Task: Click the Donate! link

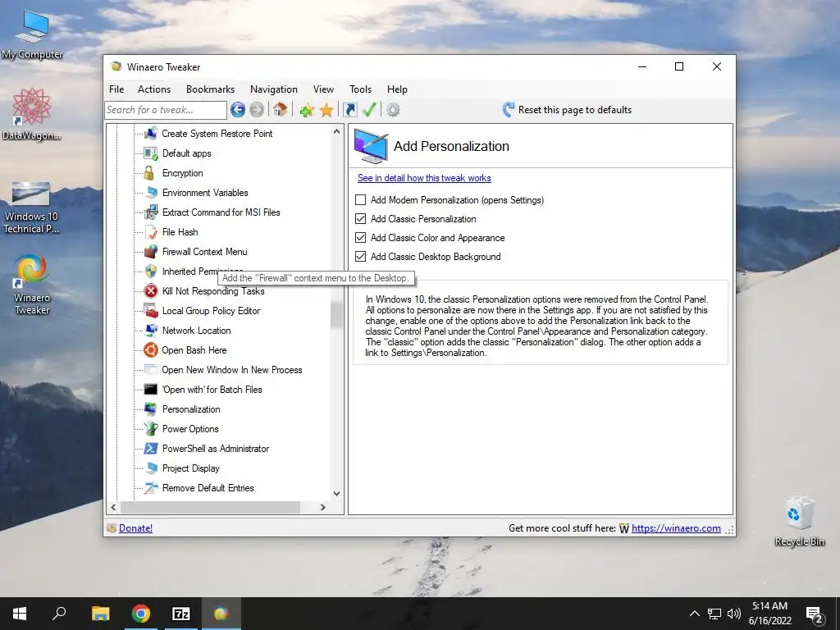Action: tap(135, 528)
